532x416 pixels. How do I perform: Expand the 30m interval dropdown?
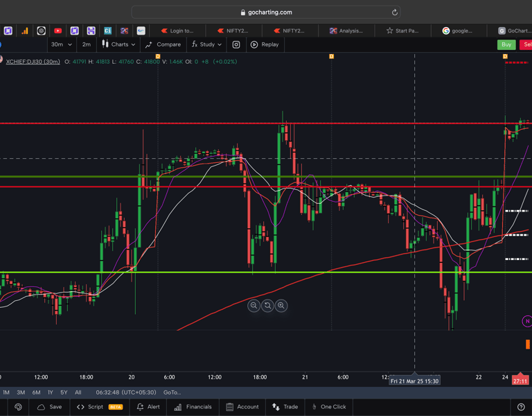coord(62,44)
